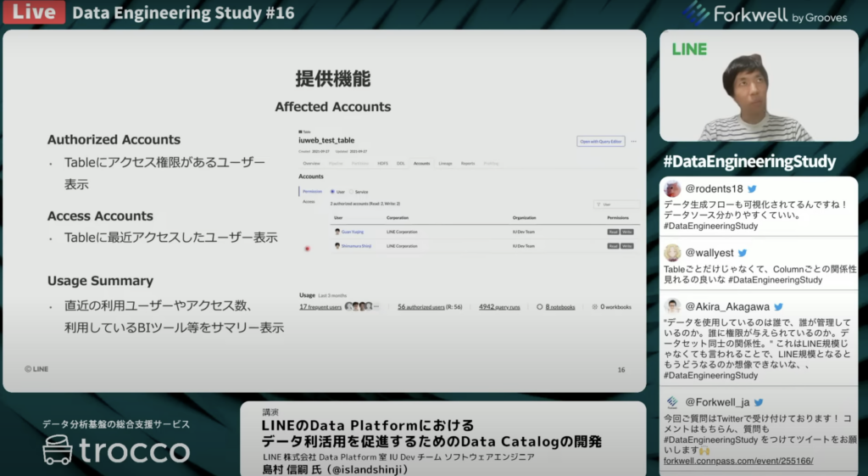Screen dimensions: 868x476
Task: Open the three-dot more options menu
Action: tap(633, 141)
